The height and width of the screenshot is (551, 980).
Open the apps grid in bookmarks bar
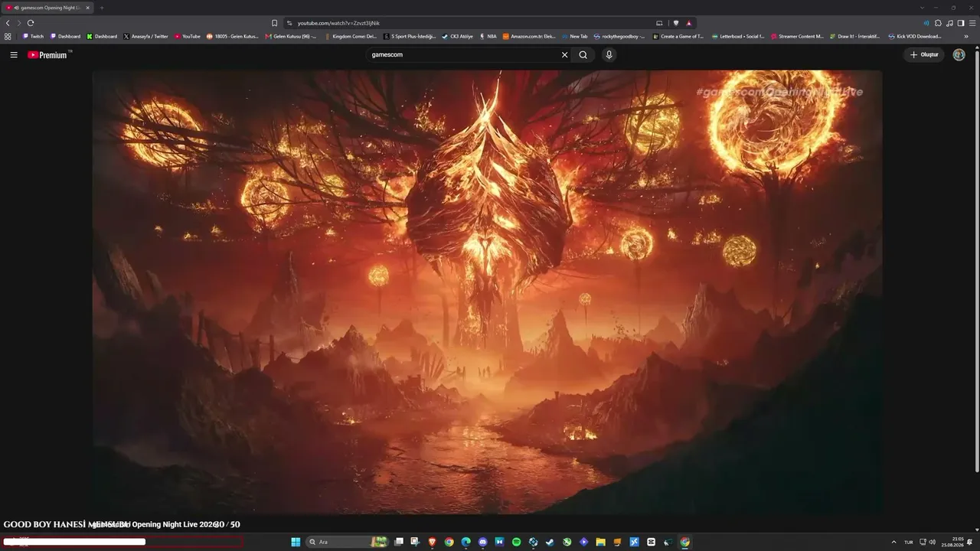[x=8, y=36]
